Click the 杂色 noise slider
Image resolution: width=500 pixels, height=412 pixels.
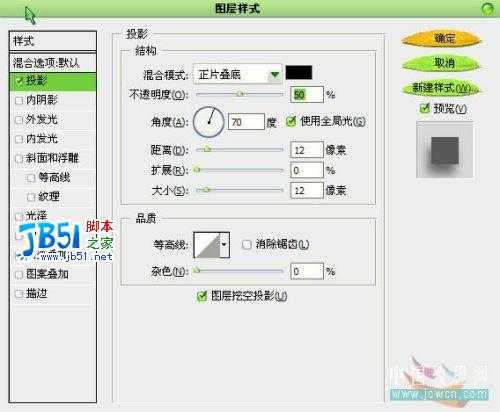(239, 271)
